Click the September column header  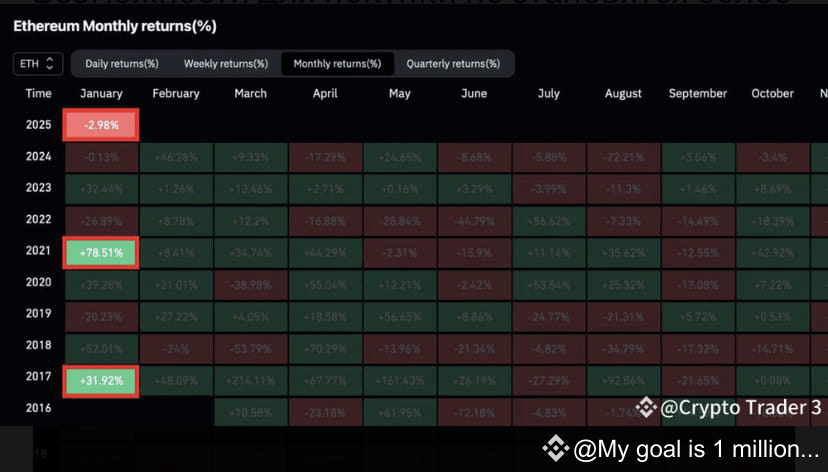(698, 93)
